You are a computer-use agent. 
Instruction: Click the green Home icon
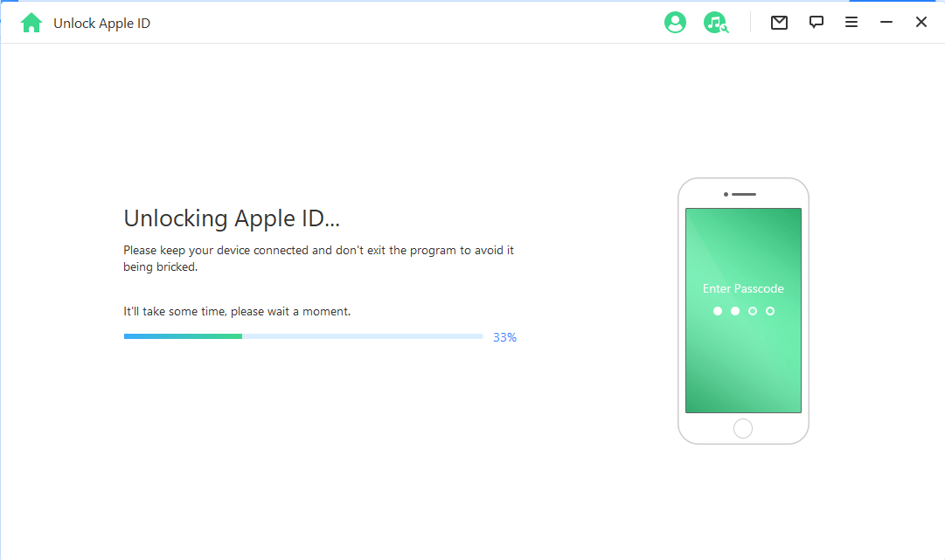[x=31, y=22]
